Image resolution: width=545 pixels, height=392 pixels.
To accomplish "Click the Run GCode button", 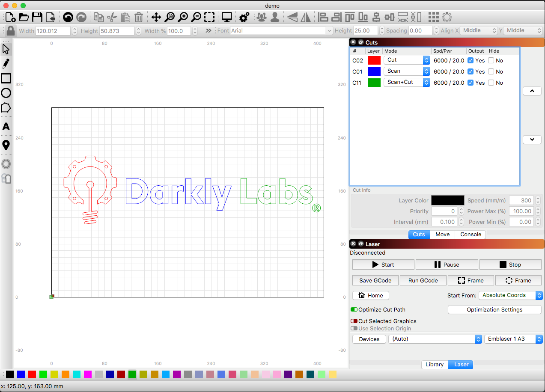I will click(423, 280).
